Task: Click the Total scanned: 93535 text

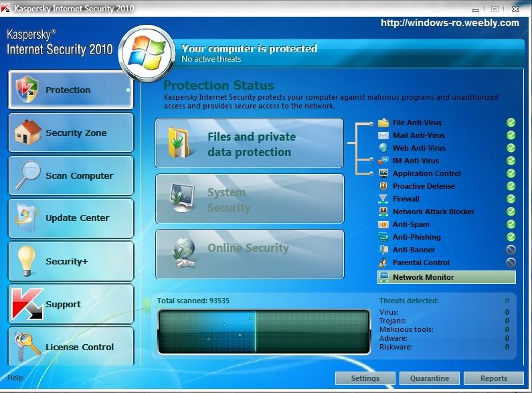Action: click(193, 301)
